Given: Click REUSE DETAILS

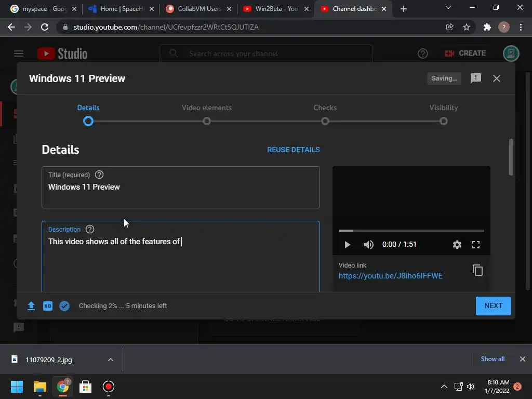Looking at the screenshot, I should 294,150.
